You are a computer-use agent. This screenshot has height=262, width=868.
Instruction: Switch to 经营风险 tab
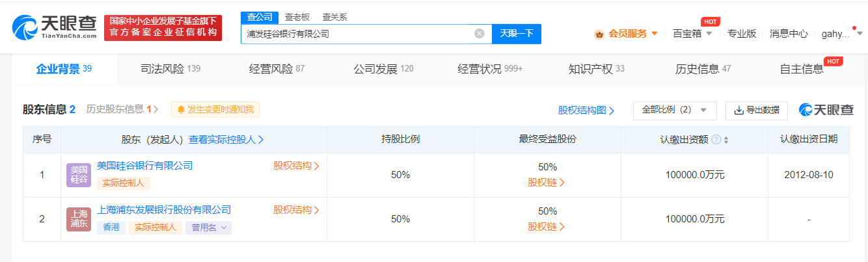click(x=277, y=69)
